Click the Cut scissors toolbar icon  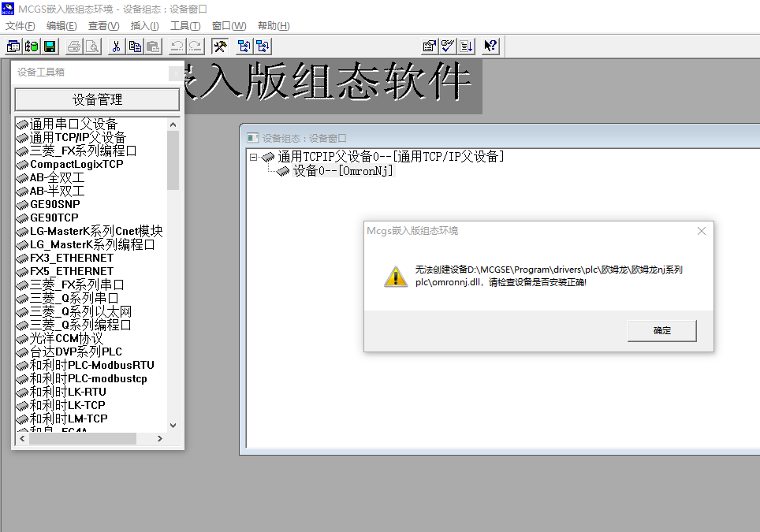(x=116, y=47)
